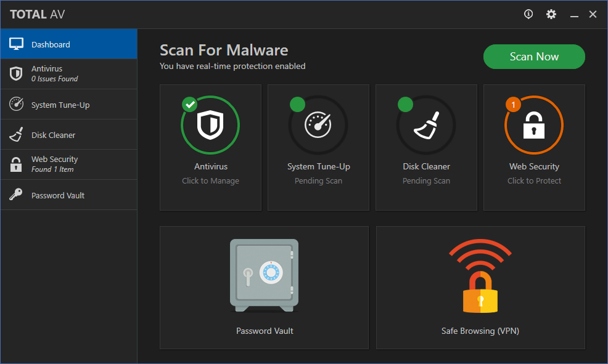Image resolution: width=608 pixels, height=364 pixels.
Task: Open System Tune-Up from its gauge icon
Action: (x=318, y=124)
